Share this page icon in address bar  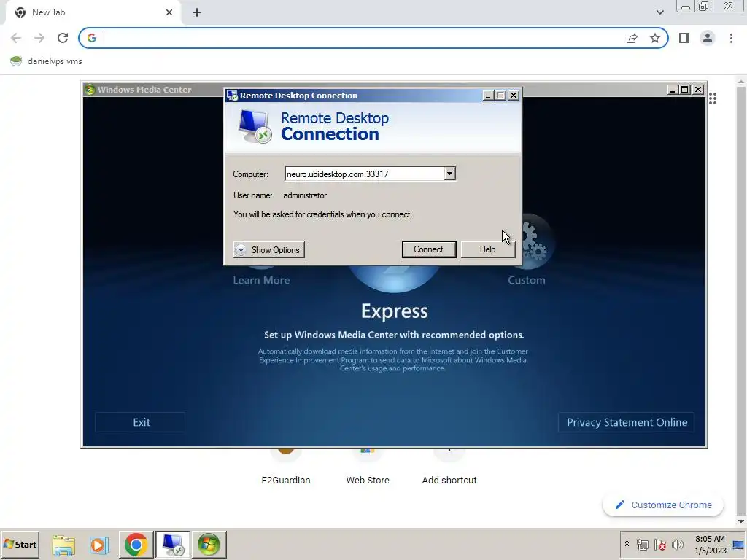tap(632, 38)
